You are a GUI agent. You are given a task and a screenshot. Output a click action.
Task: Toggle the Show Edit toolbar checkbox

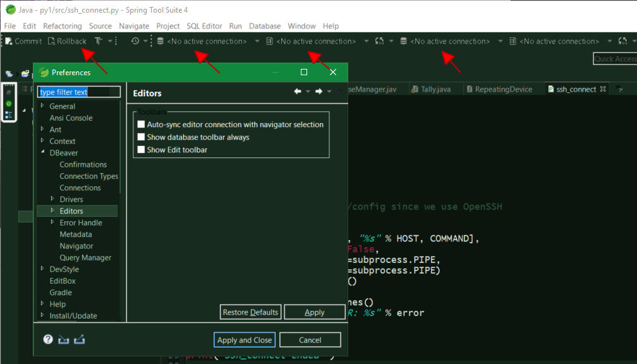[141, 150]
